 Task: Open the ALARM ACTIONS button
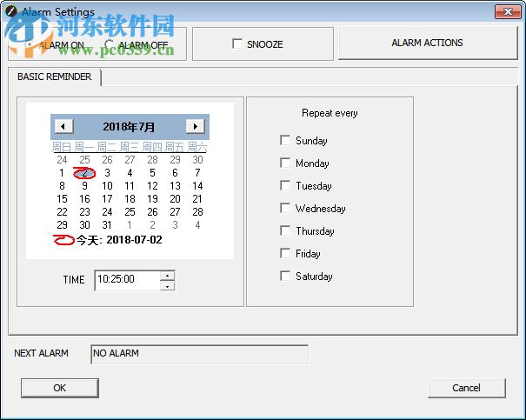point(428,43)
